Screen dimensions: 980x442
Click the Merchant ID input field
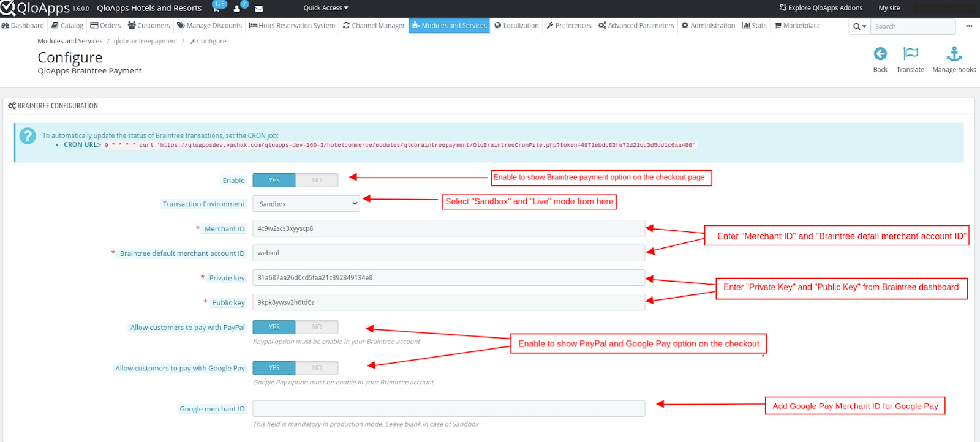[x=449, y=228]
